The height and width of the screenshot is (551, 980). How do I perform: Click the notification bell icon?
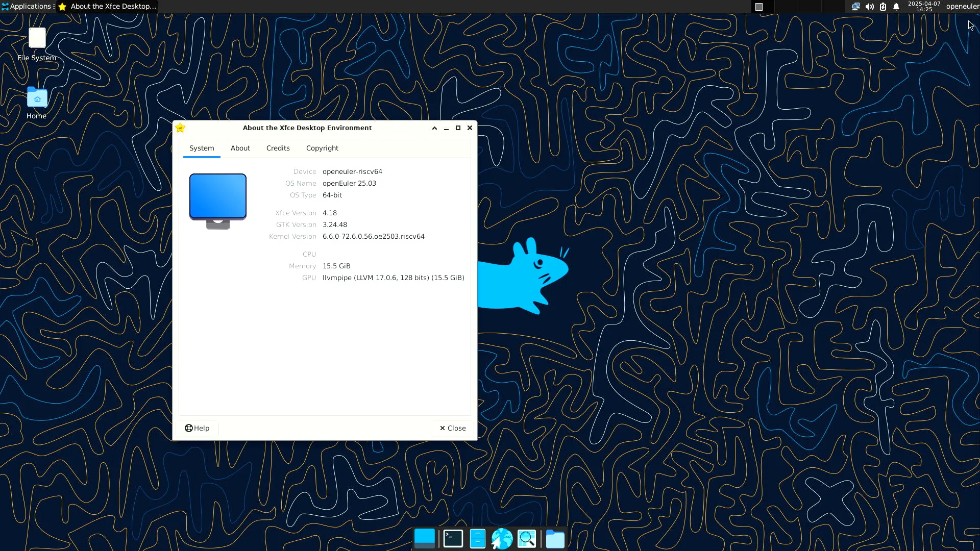tap(896, 7)
